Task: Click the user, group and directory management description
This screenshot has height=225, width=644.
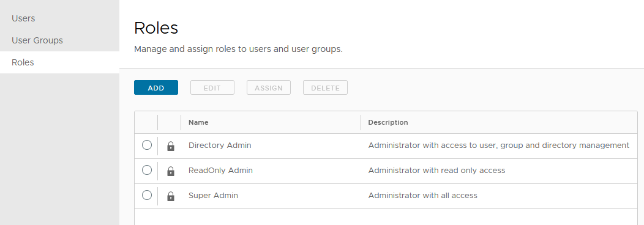Action: pos(498,146)
